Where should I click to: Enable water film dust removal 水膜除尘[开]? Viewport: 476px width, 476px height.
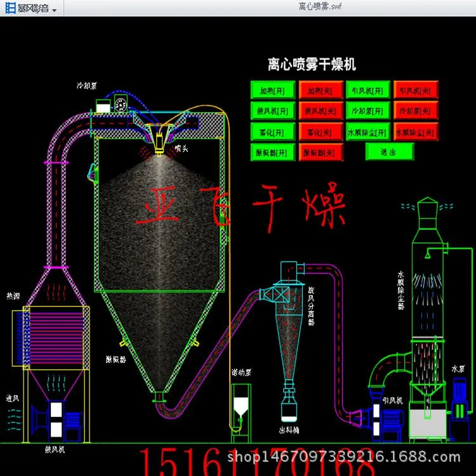[368, 132]
